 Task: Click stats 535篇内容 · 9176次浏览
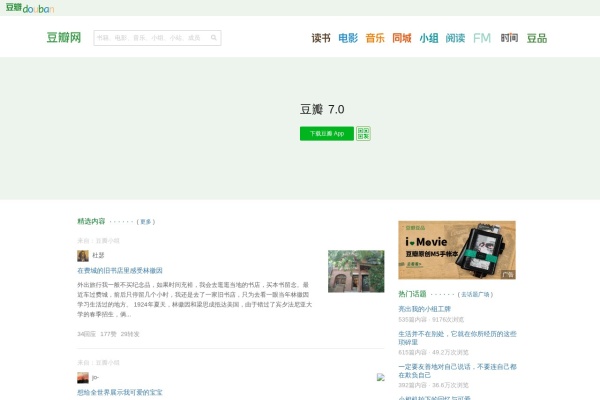(431, 319)
